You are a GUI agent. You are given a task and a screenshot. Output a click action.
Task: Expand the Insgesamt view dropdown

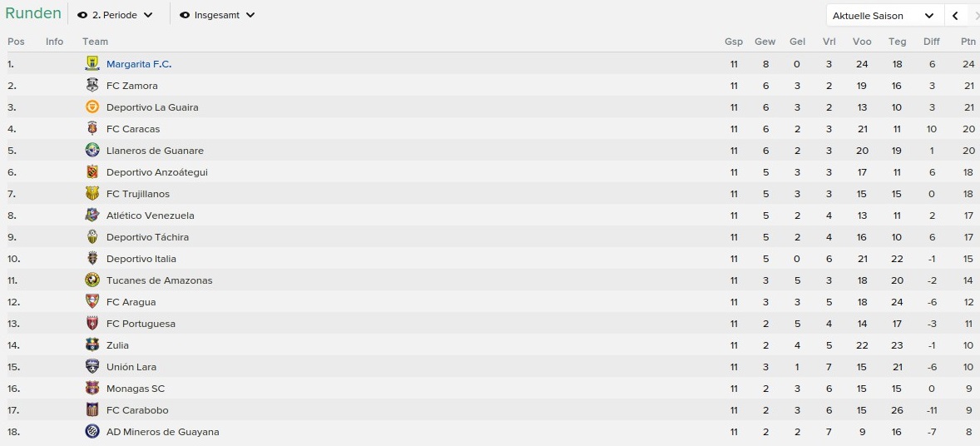click(250, 15)
